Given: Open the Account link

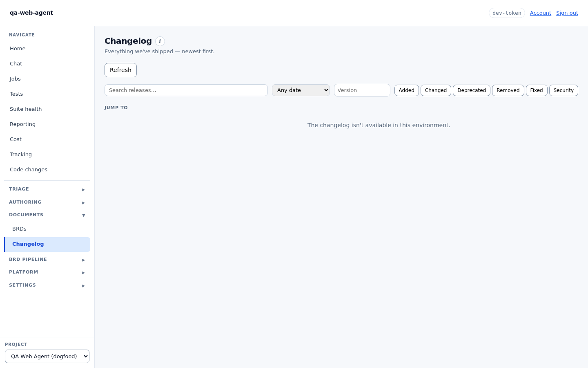Looking at the screenshot, I should click(540, 13).
